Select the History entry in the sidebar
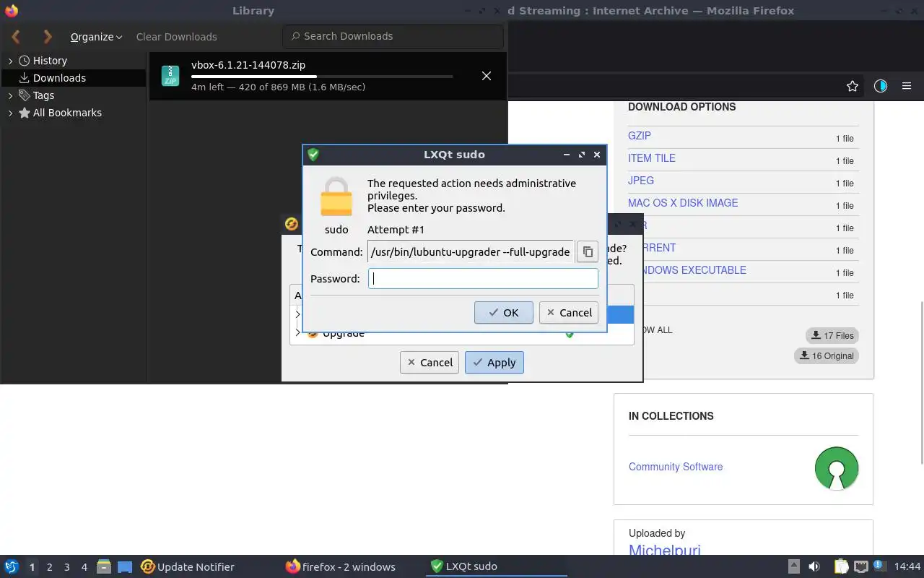This screenshot has height=578, width=924. coord(50,61)
